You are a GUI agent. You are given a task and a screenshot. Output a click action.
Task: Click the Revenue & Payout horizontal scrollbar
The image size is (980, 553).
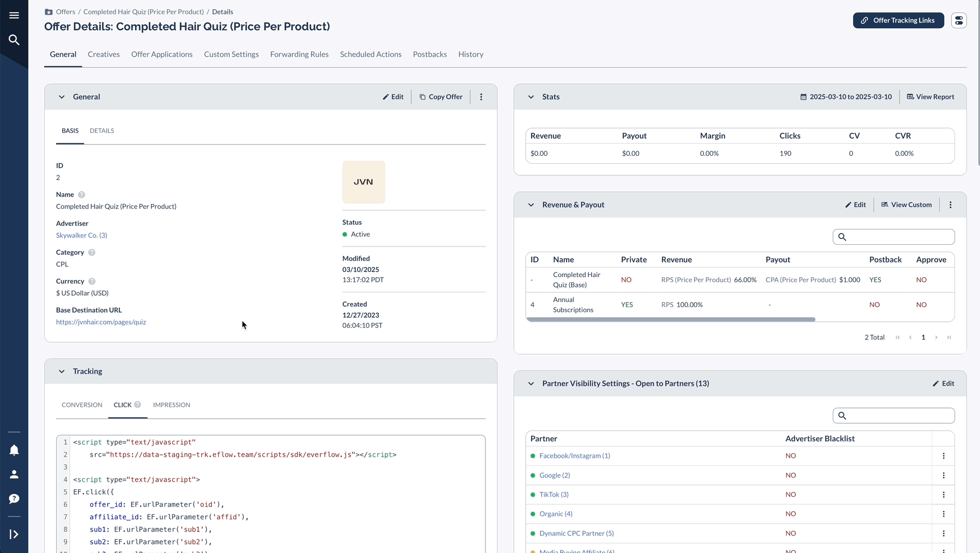click(x=670, y=320)
